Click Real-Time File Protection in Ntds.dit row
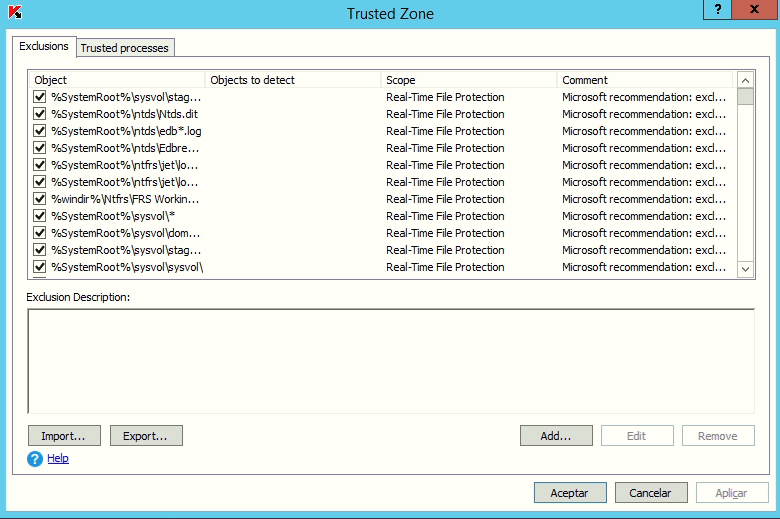Viewport: 780px width, 519px height. click(445, 114)
